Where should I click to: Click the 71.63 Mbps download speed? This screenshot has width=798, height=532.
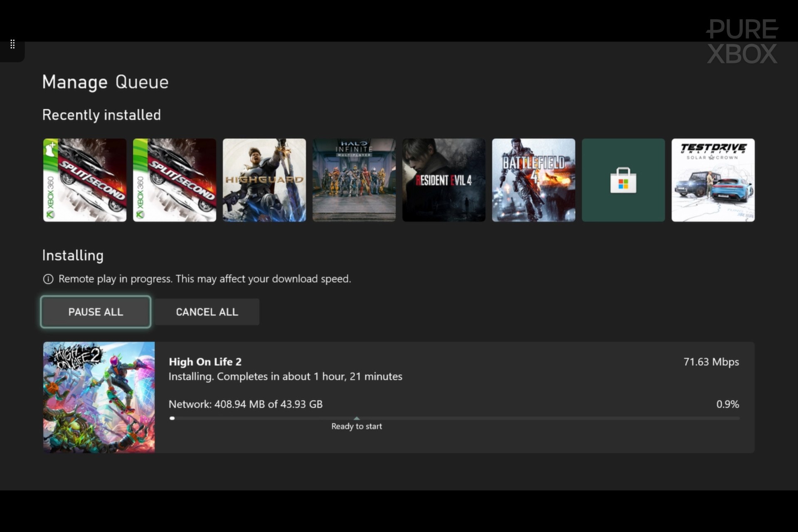[711, 362]
